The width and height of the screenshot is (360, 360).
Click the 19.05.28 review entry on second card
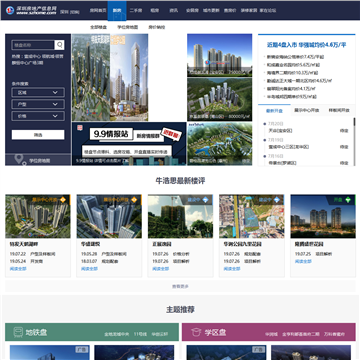(x=104, y=254)
